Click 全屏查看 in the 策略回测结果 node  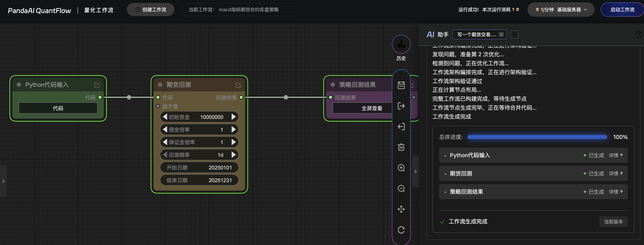pos(372,108)
